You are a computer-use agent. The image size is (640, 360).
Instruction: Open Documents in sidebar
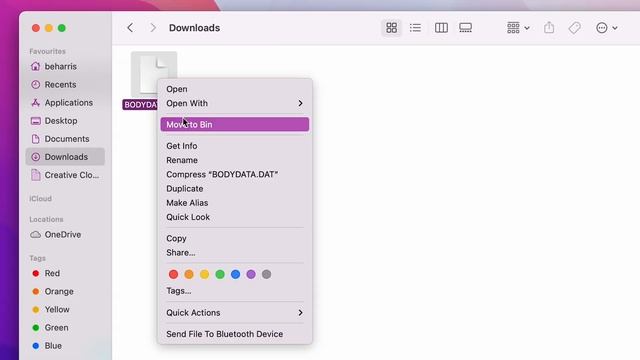(x=65, y=139)
